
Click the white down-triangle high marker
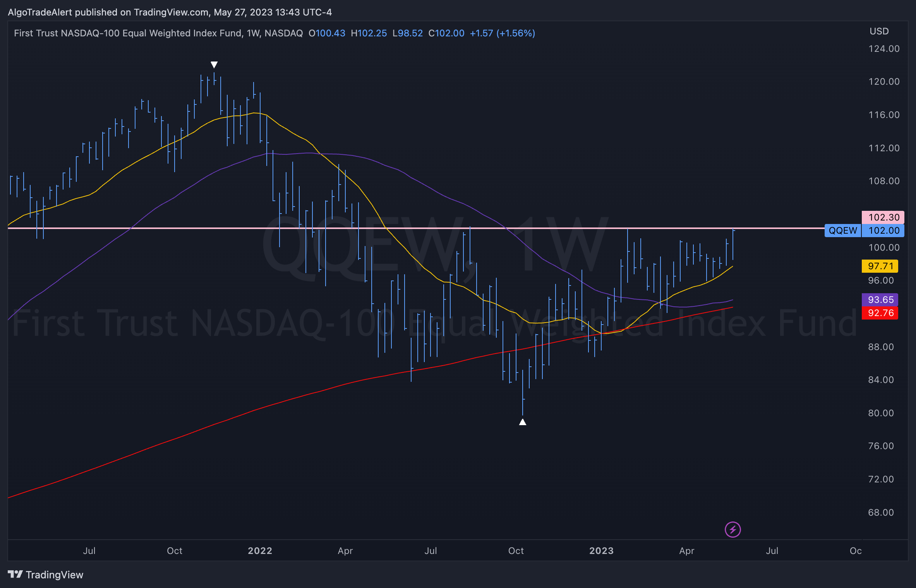214,65
